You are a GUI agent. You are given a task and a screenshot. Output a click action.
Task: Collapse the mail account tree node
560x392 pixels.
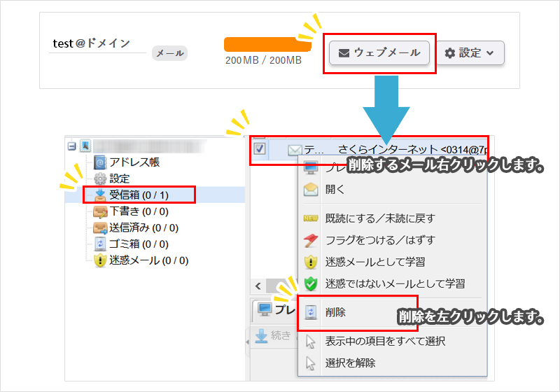[x=71, y=146]
